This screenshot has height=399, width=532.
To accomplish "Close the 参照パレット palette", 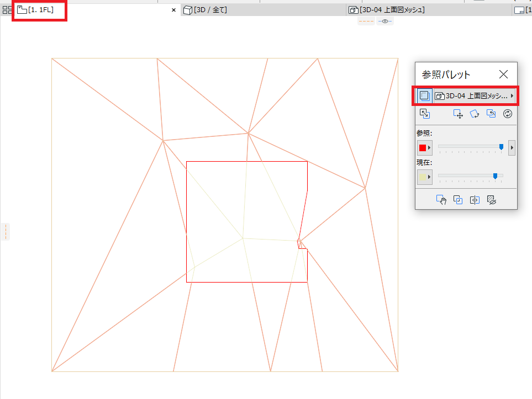I will point(503,75).
